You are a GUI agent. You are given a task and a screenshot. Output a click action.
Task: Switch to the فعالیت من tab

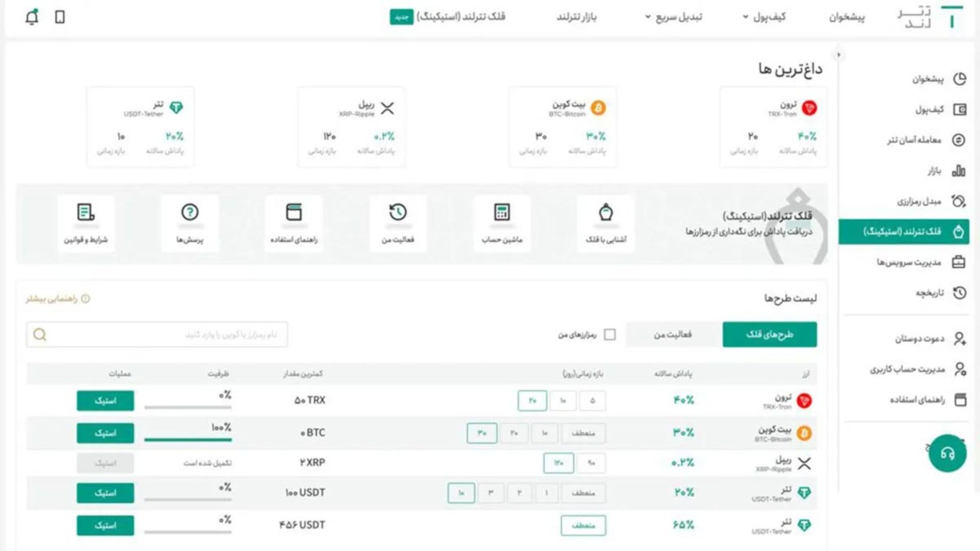(x=673, y=335)
